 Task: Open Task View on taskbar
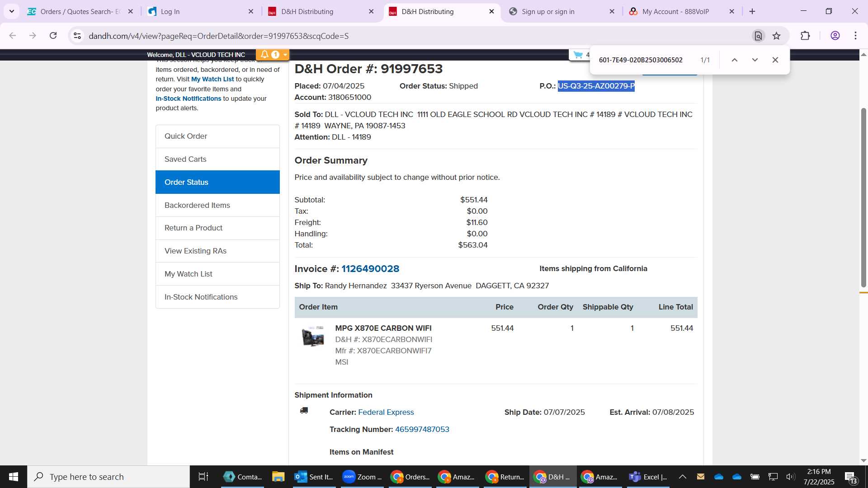tap(203, 477)
